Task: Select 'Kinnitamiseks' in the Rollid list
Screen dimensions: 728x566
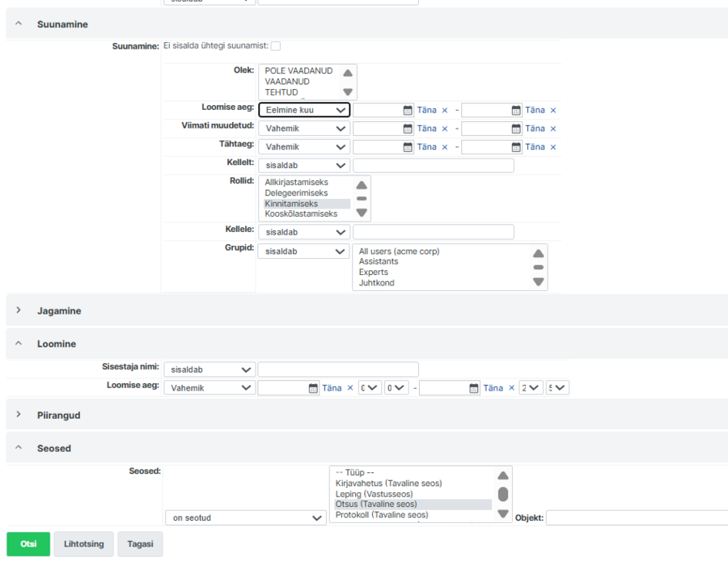Action: (x=307, y=204)
